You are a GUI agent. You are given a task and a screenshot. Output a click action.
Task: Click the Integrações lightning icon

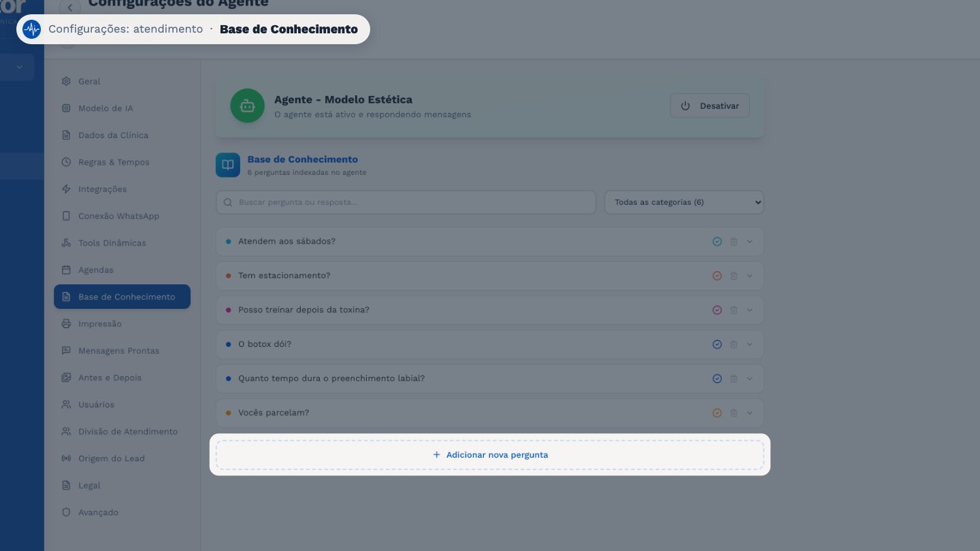[x=66, y=189]
